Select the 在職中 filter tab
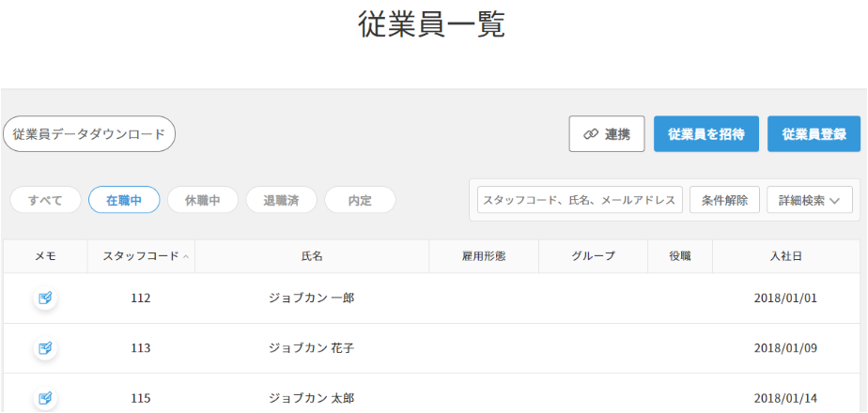 pyautogui.click(x=124, y=200)
